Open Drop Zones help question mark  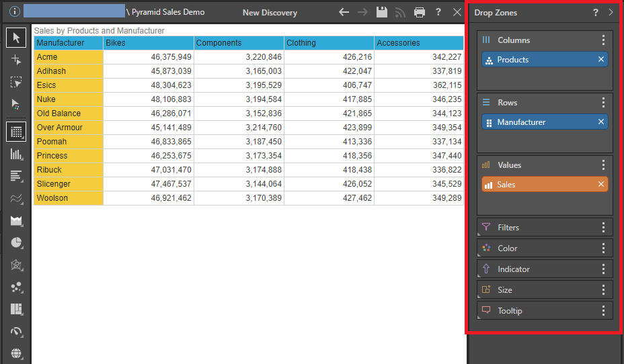click(596, 12)
